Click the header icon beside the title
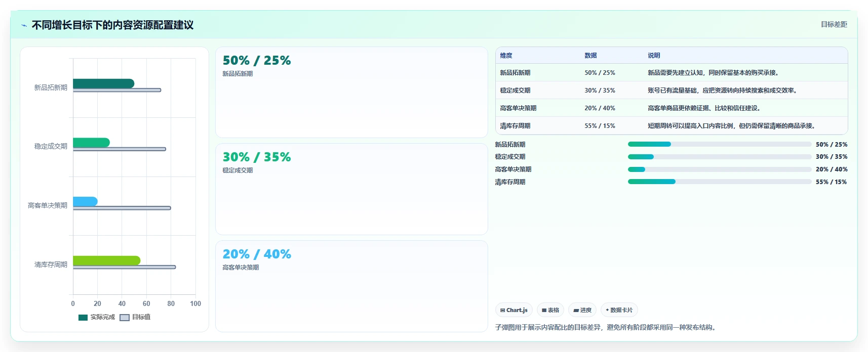Viewport: 868px width, 352px height. (24, 25)
